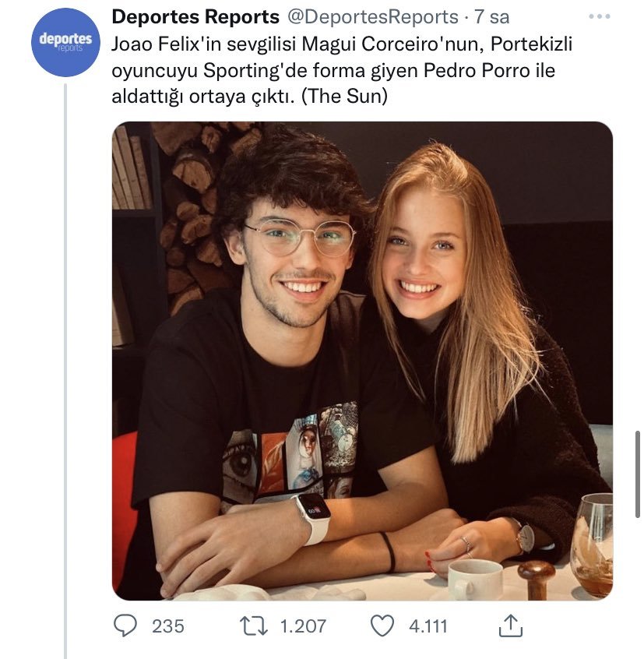
Task: Click the Deportes Reports display name
Action: click(x=195, y=16)
